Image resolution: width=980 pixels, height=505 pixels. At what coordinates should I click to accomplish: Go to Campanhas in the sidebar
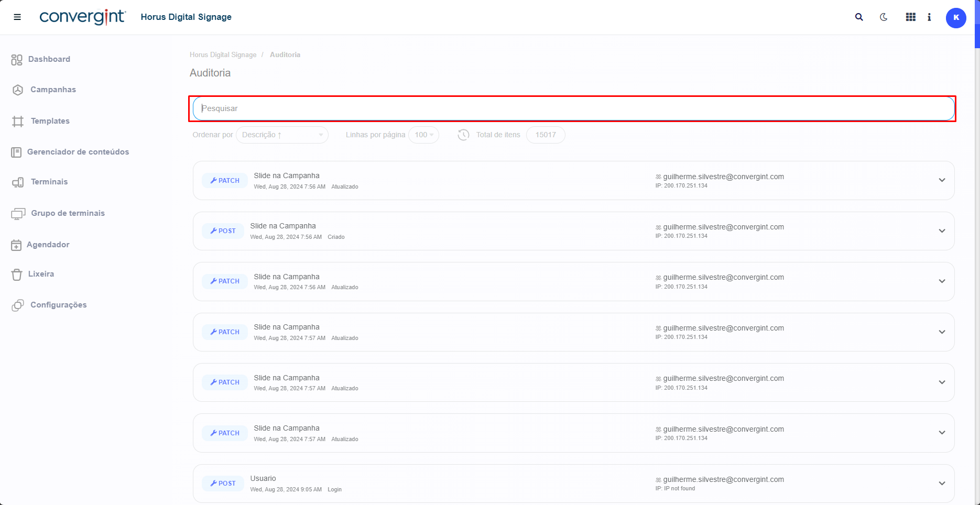[x=53, y=90]
